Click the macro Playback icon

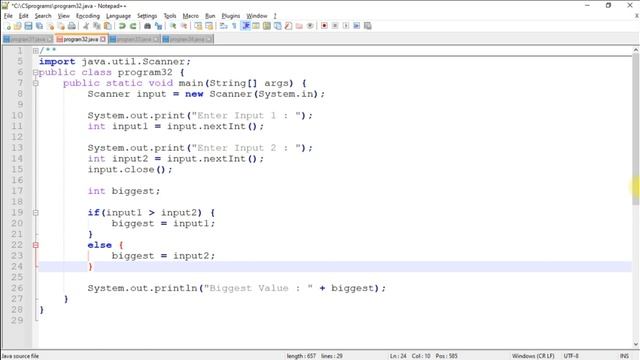(346, 26)
